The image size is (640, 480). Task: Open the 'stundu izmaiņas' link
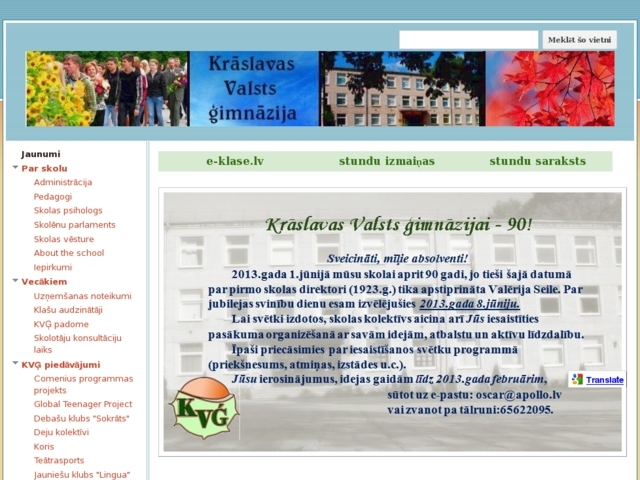pos(387,161)
